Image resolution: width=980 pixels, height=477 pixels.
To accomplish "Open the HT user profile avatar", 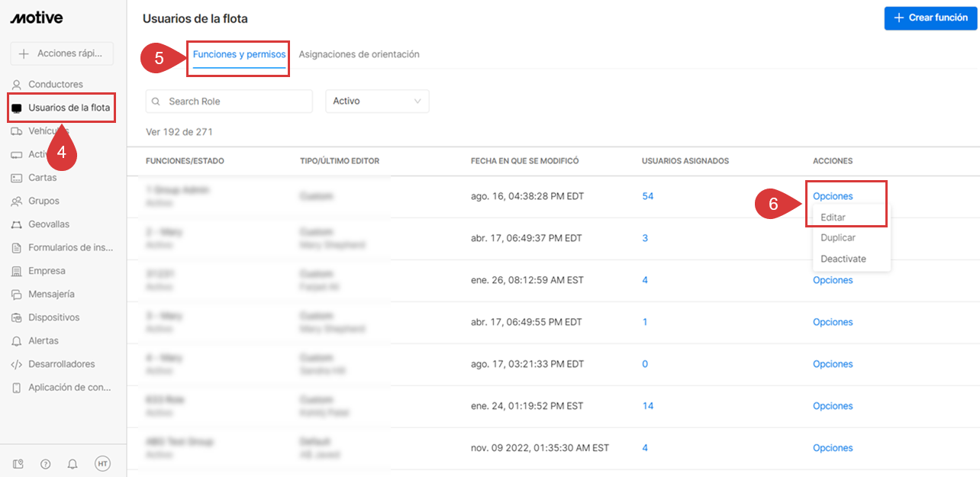I will coord(102,463).
